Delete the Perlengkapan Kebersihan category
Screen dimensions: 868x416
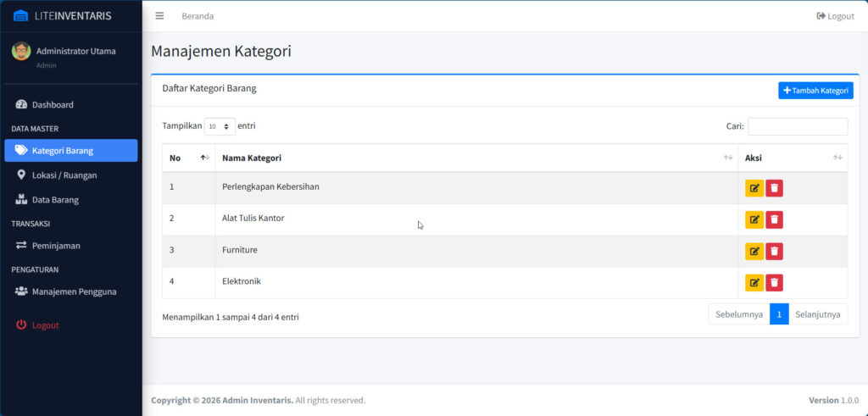(774, 188)
